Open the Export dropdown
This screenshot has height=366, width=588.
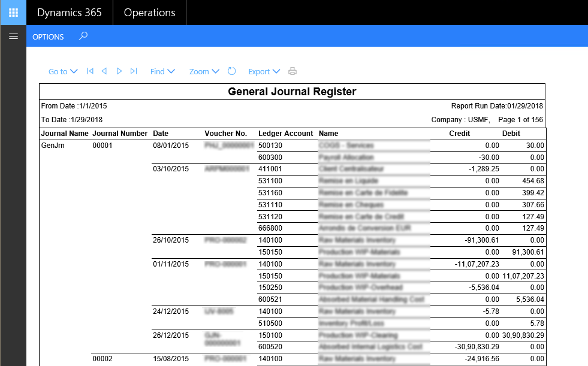coord(264,71)
